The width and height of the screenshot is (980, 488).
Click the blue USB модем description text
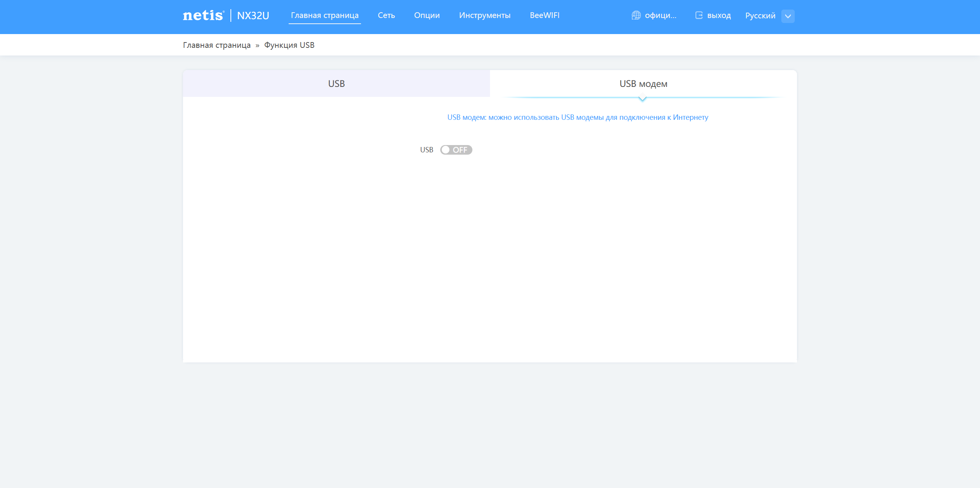click(578, 117)
